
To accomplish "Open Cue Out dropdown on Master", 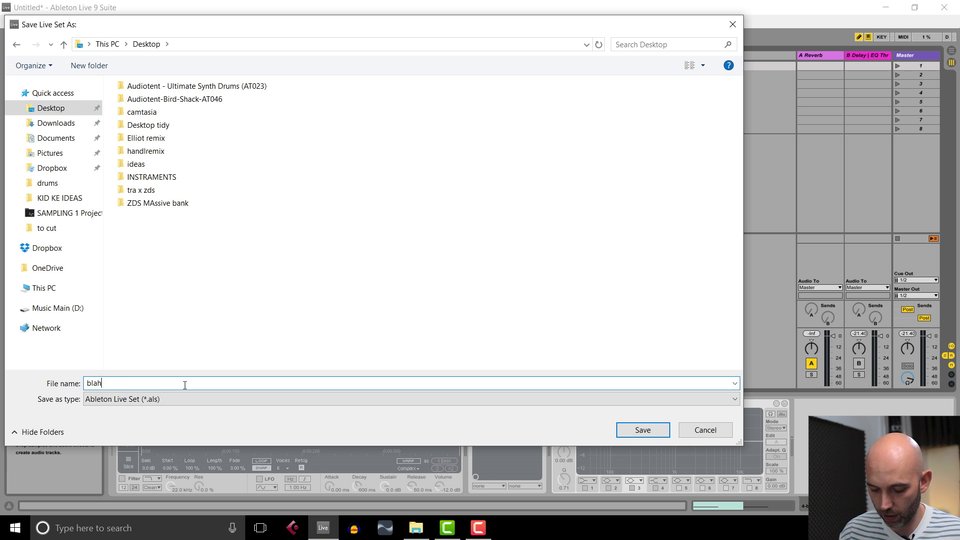I will click(x=916, y=280).
